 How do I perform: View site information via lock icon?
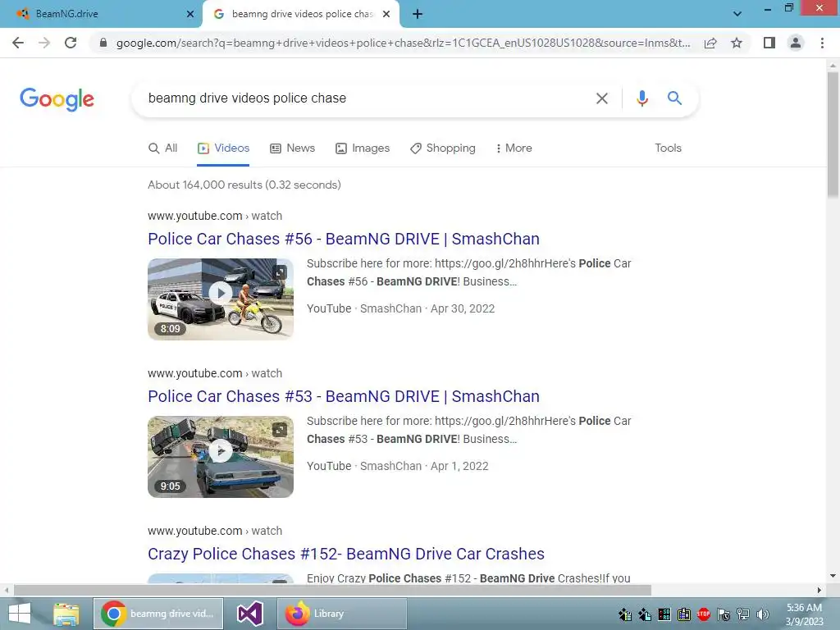click(x=103, y=43)
